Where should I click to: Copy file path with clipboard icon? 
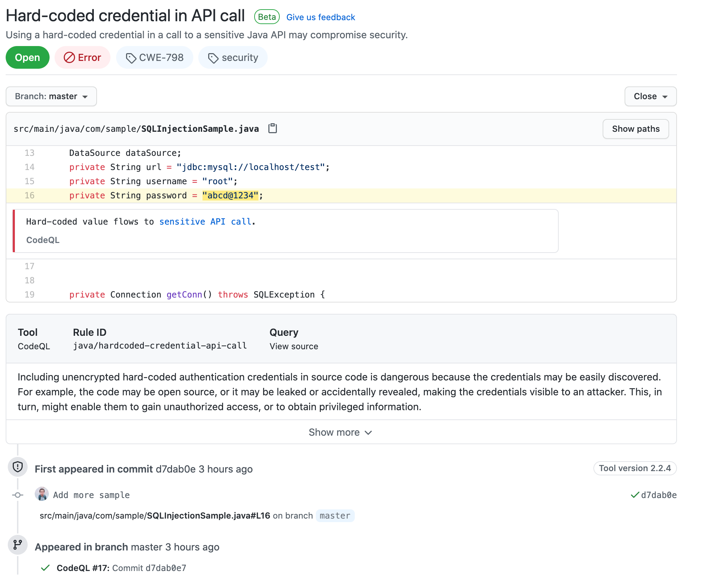(272, 128)
